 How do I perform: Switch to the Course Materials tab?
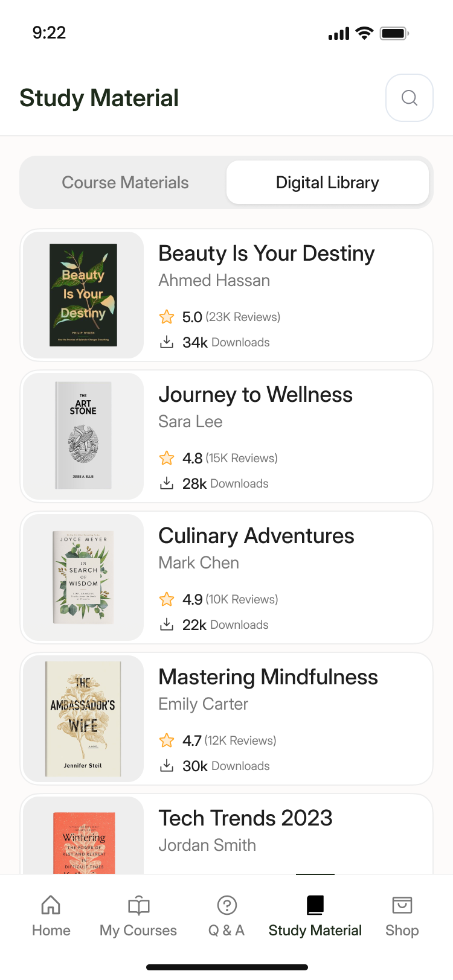(x=125, y=183)
